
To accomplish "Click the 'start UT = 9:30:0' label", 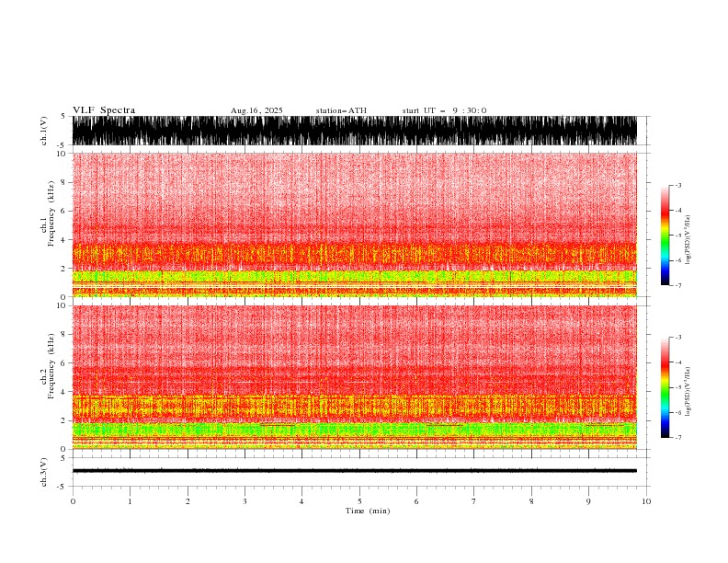I will click(x=444, y=110).
